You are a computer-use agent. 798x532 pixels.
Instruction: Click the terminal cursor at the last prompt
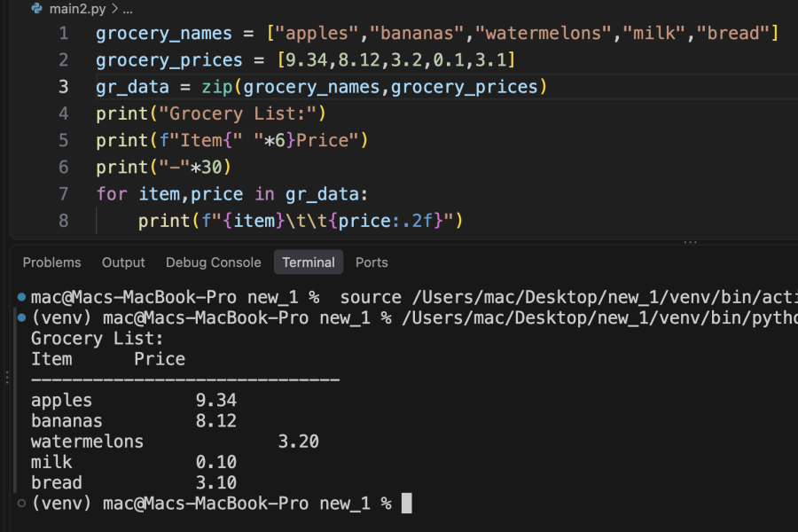[x=407, y=504]
